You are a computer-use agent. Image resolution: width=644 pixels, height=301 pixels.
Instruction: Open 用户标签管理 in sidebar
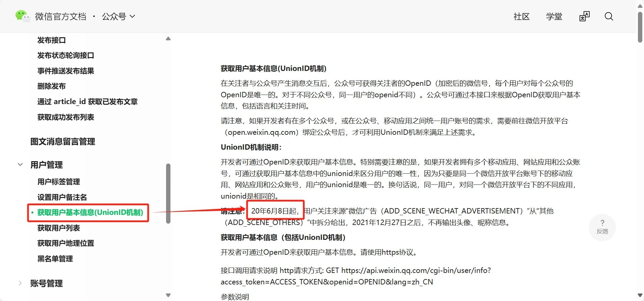point(58,181)
